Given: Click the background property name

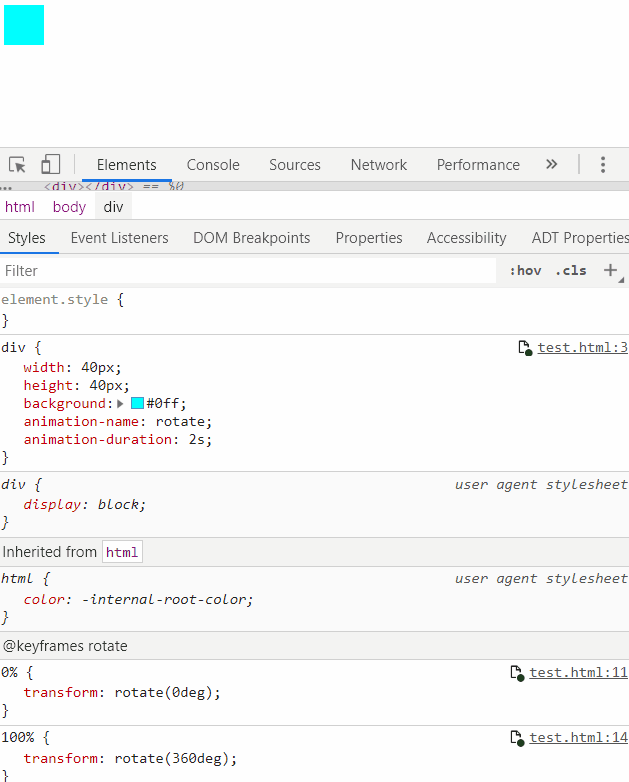Looking at the screenshot, I should coord(64,403).
